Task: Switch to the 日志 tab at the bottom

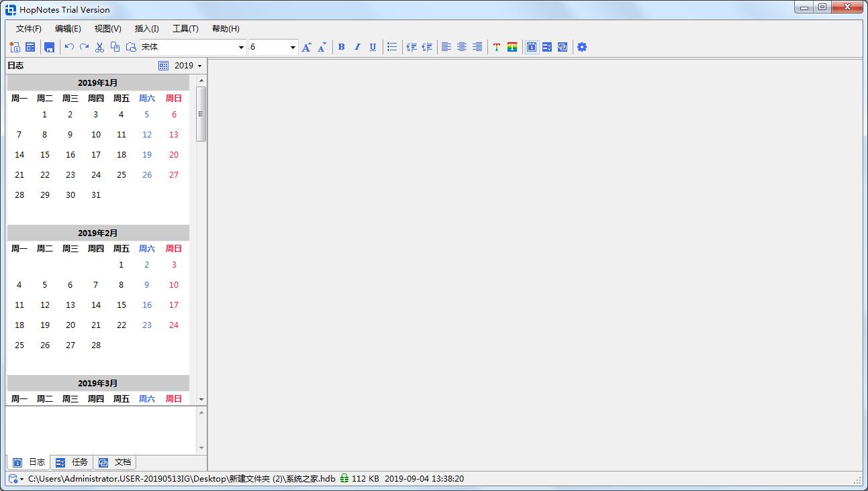Action: (30, 462)
